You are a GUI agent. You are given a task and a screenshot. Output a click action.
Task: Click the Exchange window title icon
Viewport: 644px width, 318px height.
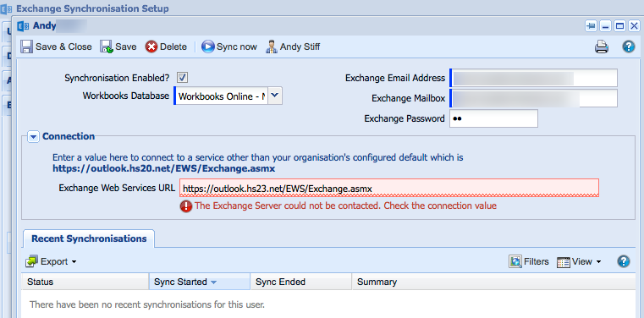[23, 26]
